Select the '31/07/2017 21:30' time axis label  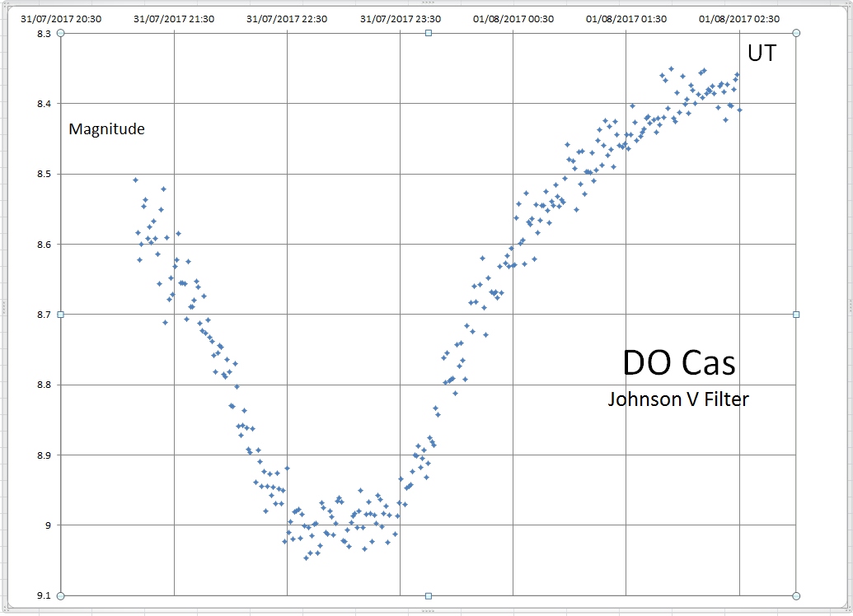pyautogui.click(x=174, y=19)
